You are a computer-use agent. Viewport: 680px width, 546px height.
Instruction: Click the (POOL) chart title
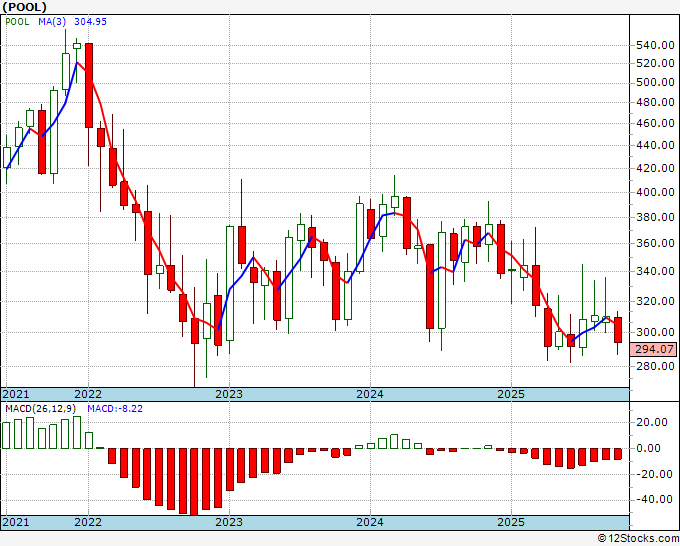tap(25, 7)
